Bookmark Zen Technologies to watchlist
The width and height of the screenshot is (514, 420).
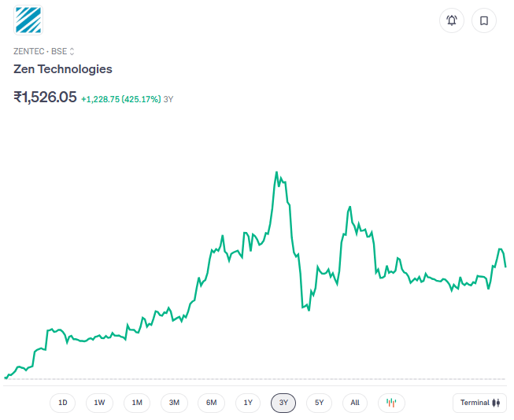tap(484, 20)
